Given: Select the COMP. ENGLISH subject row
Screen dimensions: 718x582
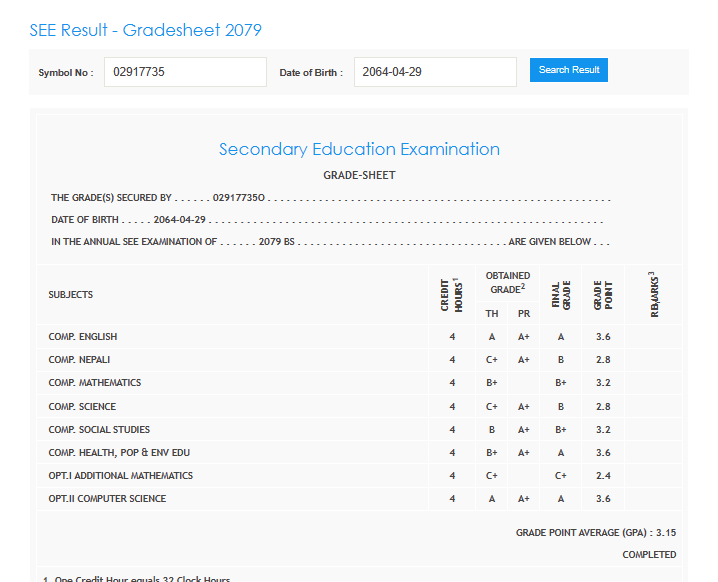Looking at the screenshot, I should click(x=83, y=337).
